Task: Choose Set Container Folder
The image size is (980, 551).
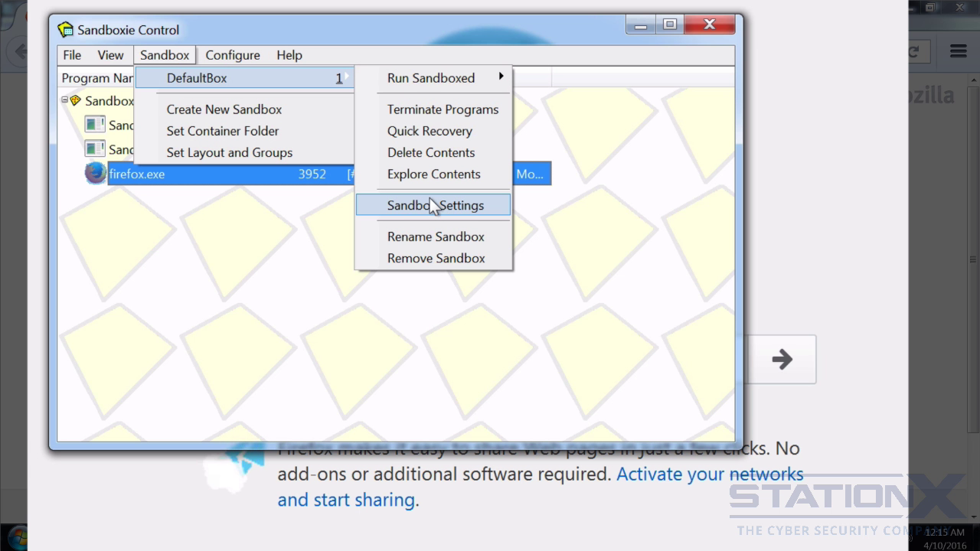Action: click(223, 131)
